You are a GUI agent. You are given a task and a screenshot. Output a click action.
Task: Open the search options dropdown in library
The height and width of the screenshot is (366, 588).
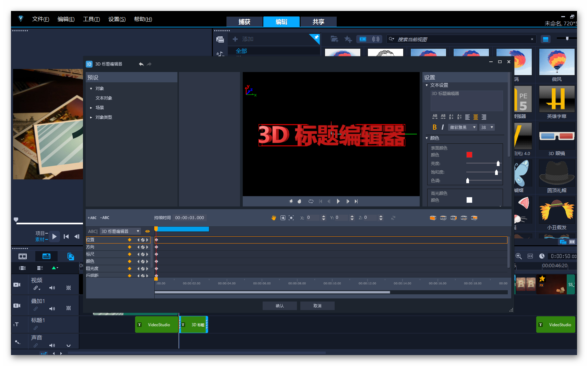tap(391, 39)
